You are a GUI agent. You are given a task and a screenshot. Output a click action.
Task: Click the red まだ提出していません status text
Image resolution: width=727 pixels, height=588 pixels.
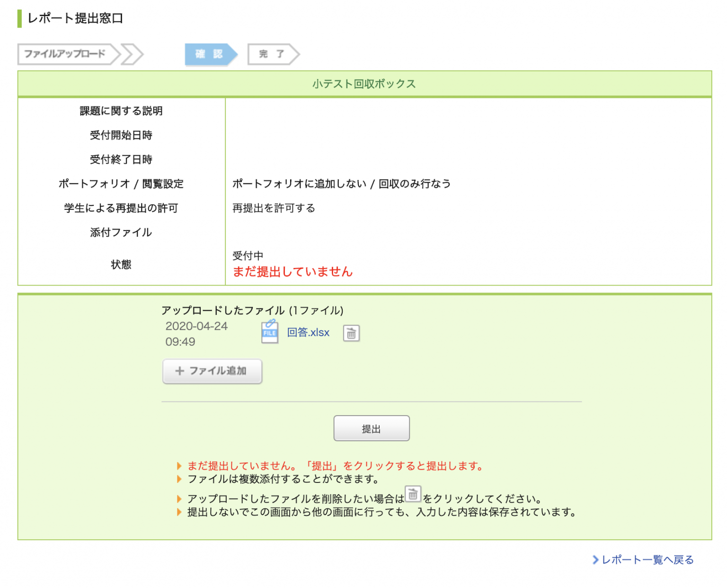(293, 272)
